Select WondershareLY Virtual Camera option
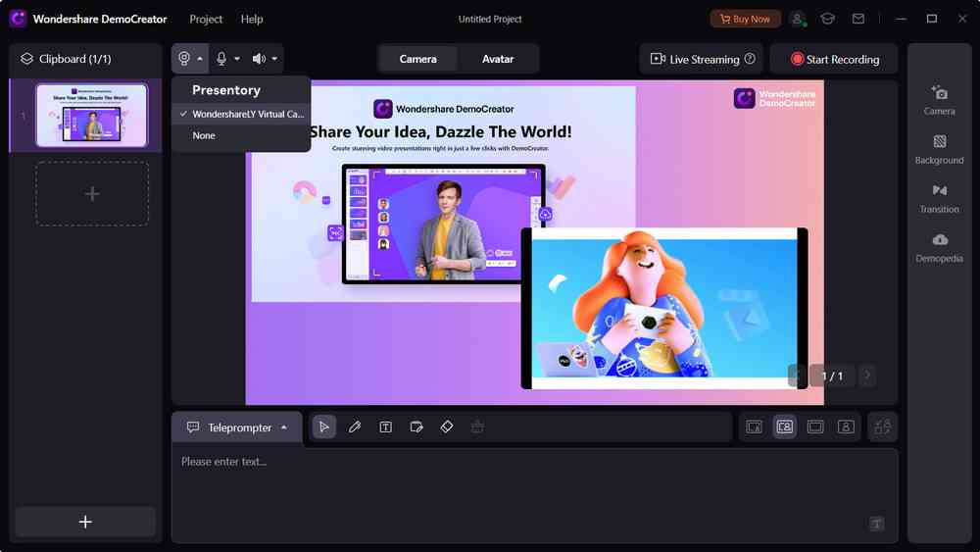Viewport: 980px width, 552px height. pyautogui.click(x=241, y=114)
